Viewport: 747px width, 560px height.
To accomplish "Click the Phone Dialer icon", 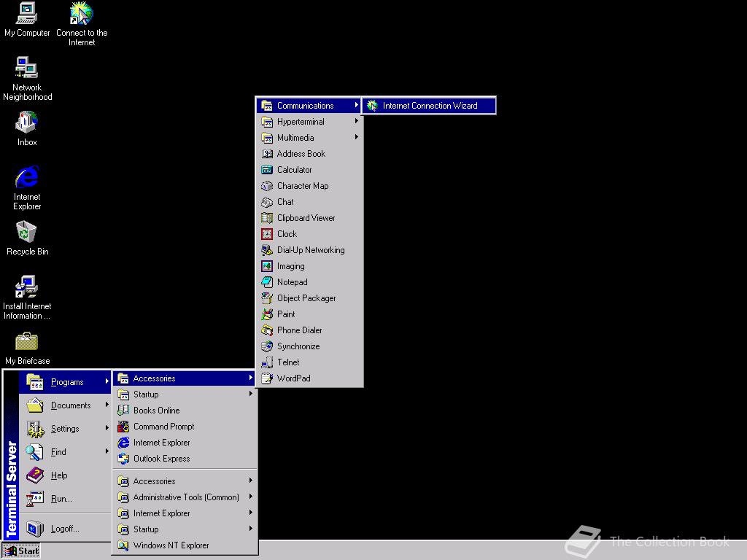I will [x=267, y=330].
